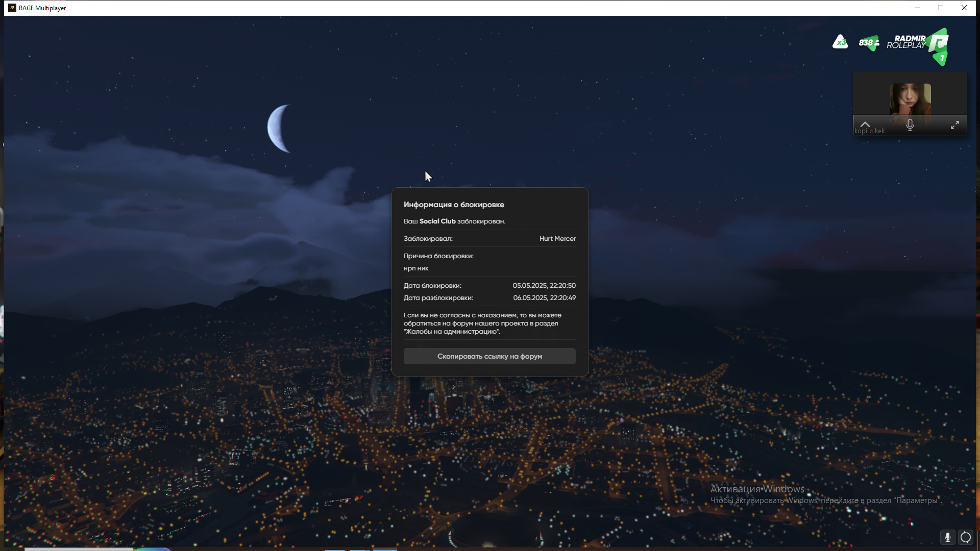Click the ban dialog title heading
Screen dimensions: 980x551
pyautogui.click(x=454, y=205)
